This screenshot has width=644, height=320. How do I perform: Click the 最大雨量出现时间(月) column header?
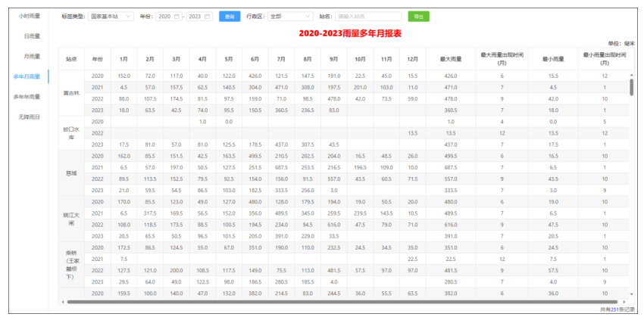point(502,59)
